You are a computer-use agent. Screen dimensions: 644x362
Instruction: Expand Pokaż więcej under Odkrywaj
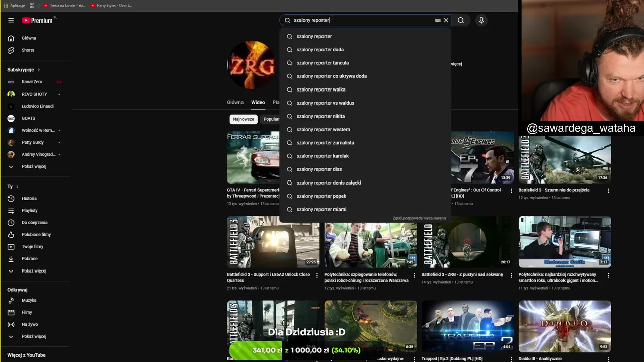coord(33,336)
